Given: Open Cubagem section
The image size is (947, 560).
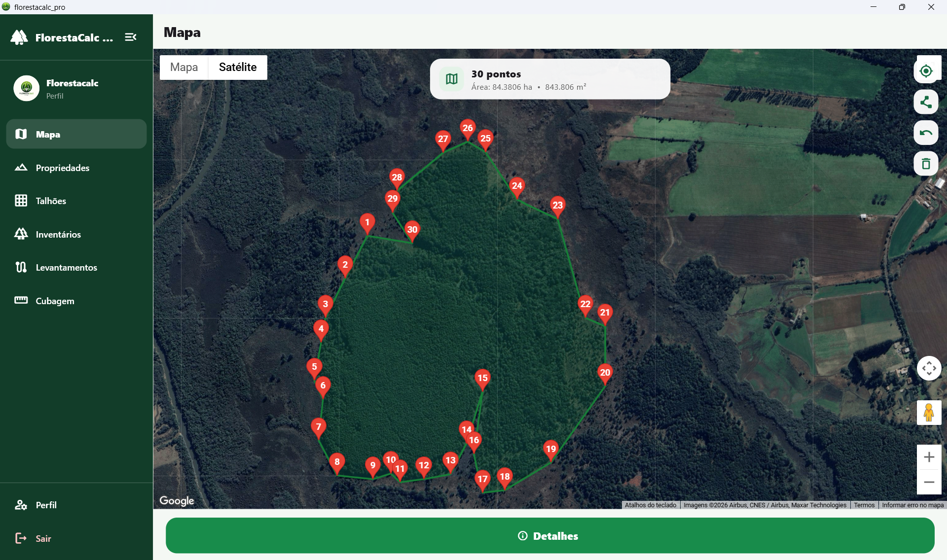Looking at the screenshot, I should click(76, 301).
